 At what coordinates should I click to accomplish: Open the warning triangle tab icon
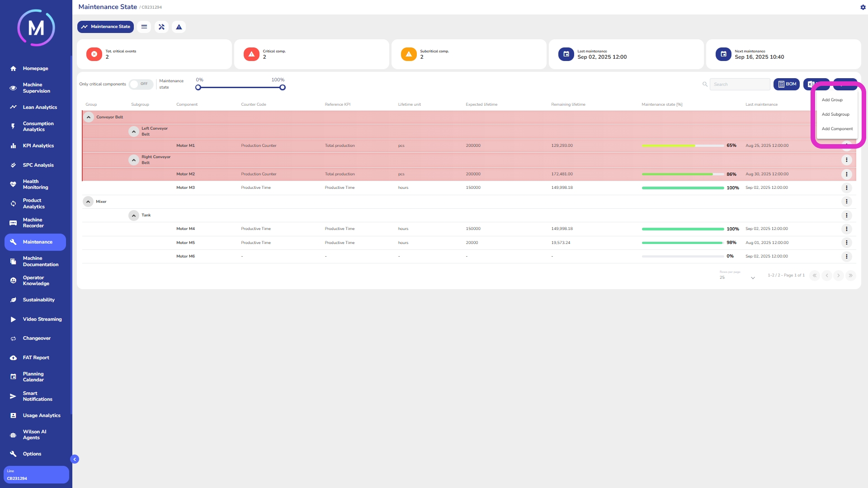tap(179, 27)
